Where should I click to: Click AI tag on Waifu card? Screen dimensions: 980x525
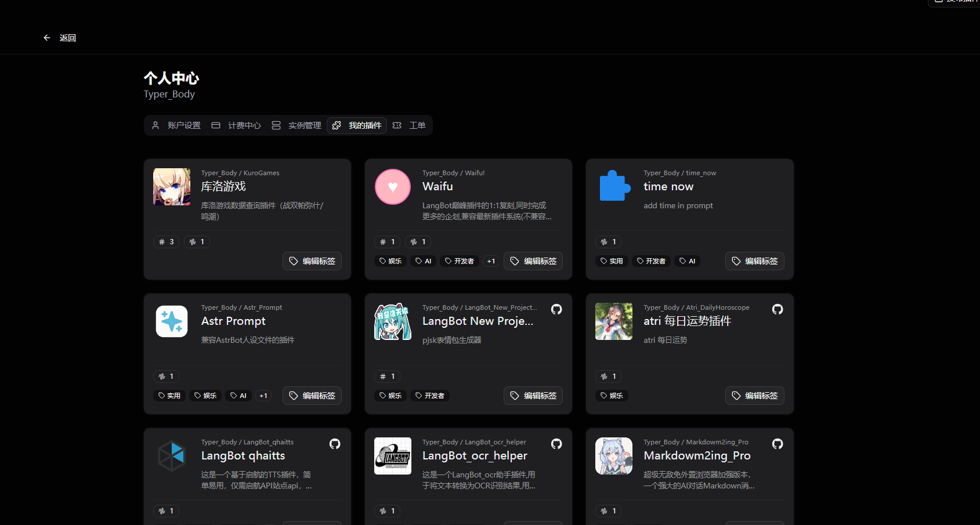[x=424, y=261]
